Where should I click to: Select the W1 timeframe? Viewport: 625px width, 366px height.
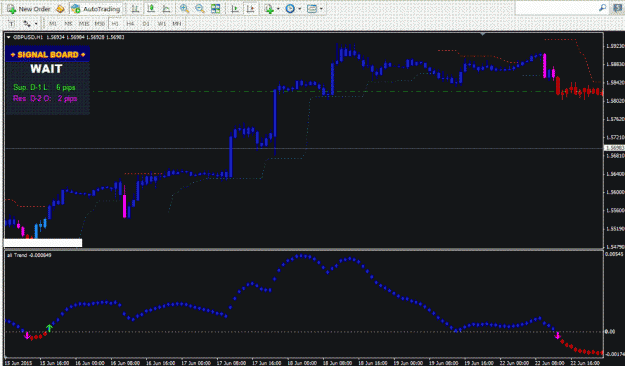point(161,24)
